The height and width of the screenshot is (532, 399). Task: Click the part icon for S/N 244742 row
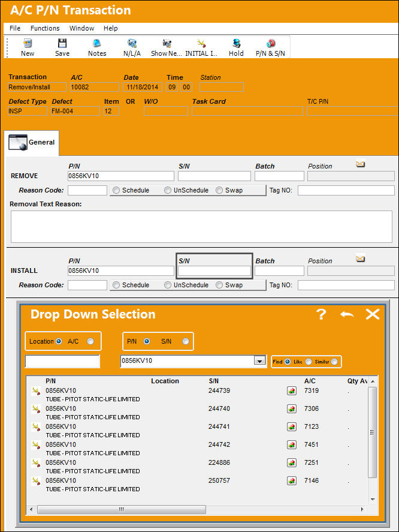[36, 445]
